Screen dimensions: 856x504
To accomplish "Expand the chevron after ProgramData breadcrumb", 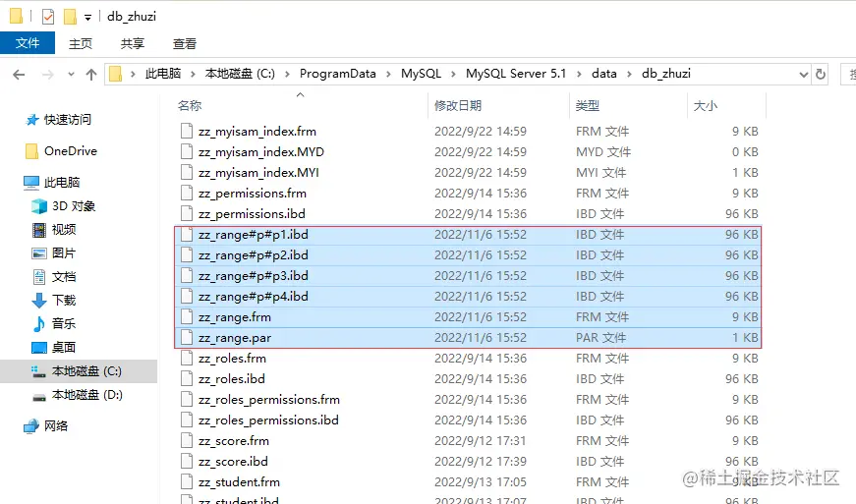I will (x=388, y=75).
